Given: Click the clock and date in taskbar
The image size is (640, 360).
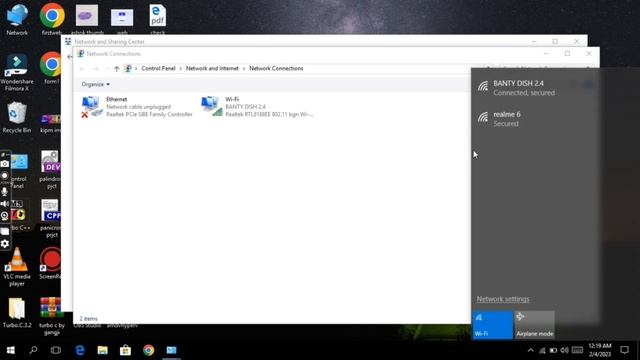Looking at the screenshot, I should coord(600,350).
